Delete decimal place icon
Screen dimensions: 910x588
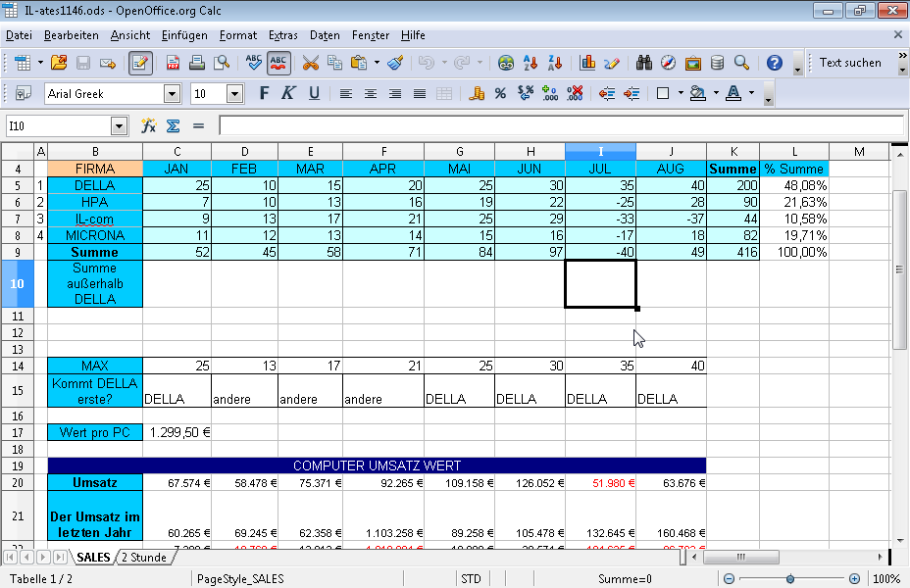click(575, 93)
